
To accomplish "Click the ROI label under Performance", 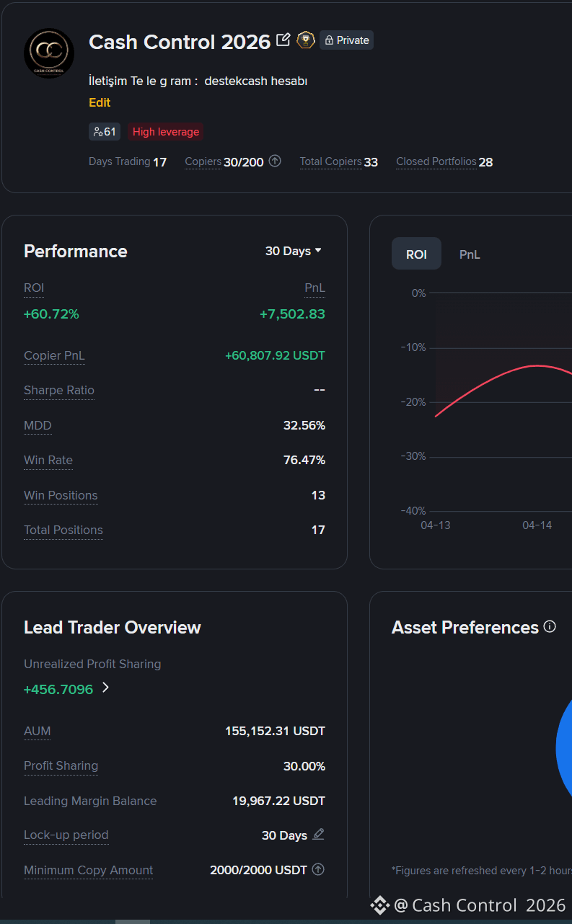I will [34, 288].
